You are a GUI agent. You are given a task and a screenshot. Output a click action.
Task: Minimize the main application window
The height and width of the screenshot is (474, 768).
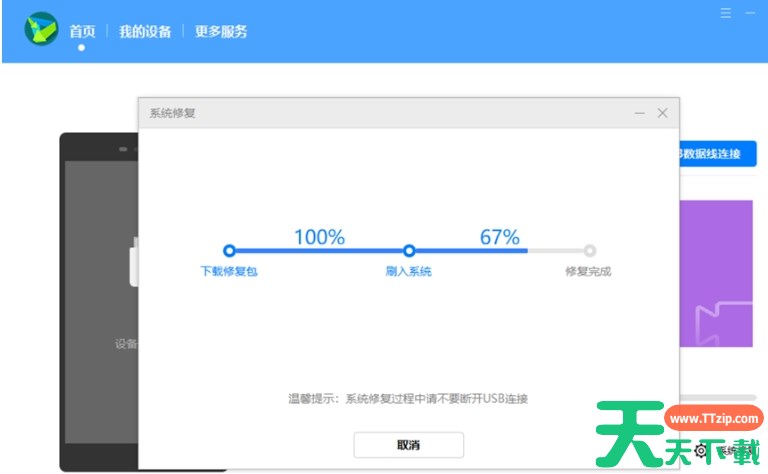(750, 13)
